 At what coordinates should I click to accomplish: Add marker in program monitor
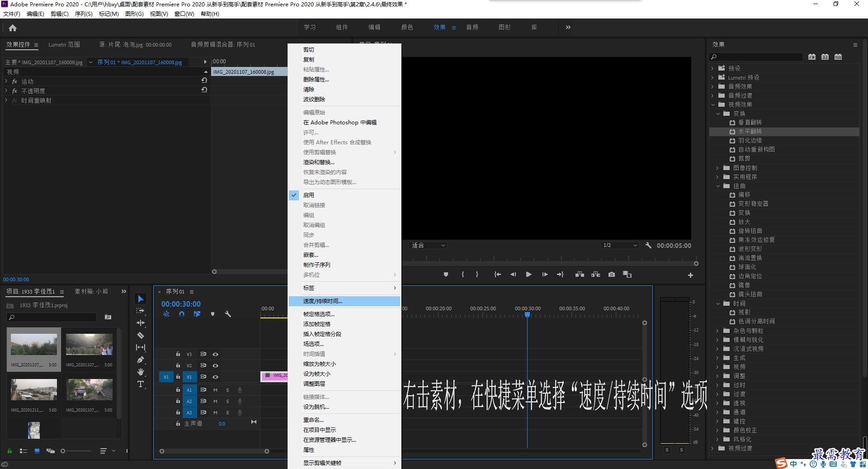[x=446, y=275]
